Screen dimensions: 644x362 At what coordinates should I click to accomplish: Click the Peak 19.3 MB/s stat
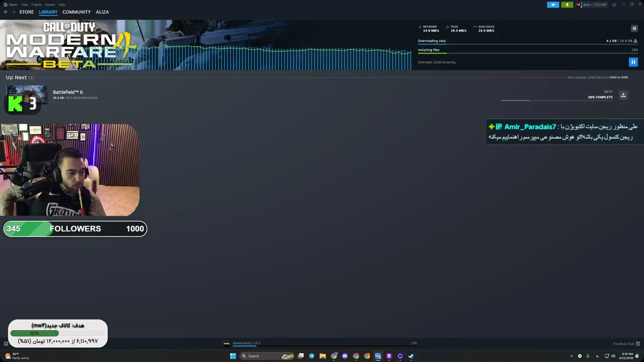[456, 29]
